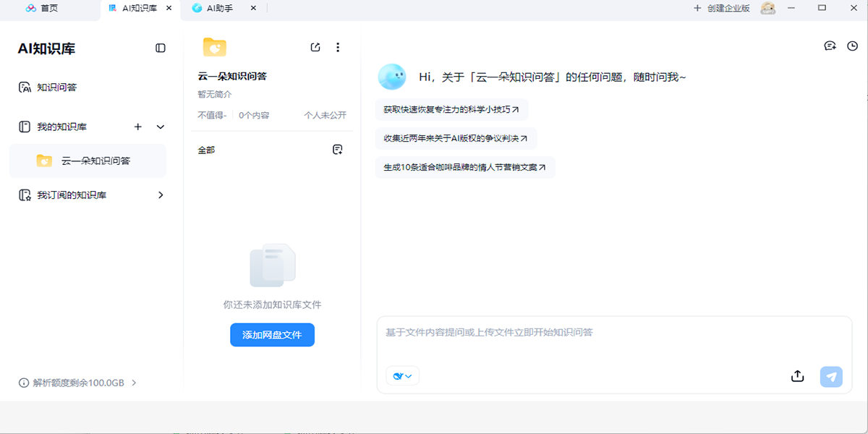Open the three-dot more options menu
The image size is (868, 434).
(x=338, y=48)
